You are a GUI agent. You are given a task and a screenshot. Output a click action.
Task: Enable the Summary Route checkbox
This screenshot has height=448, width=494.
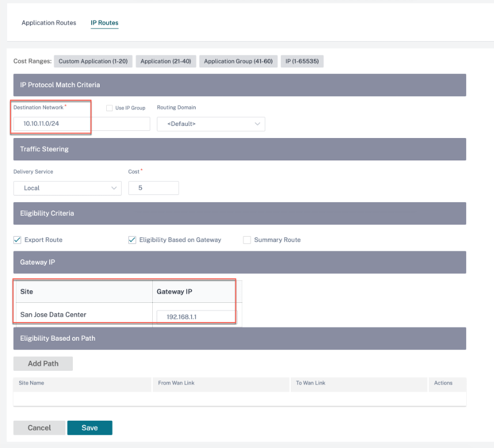(247, 240)
